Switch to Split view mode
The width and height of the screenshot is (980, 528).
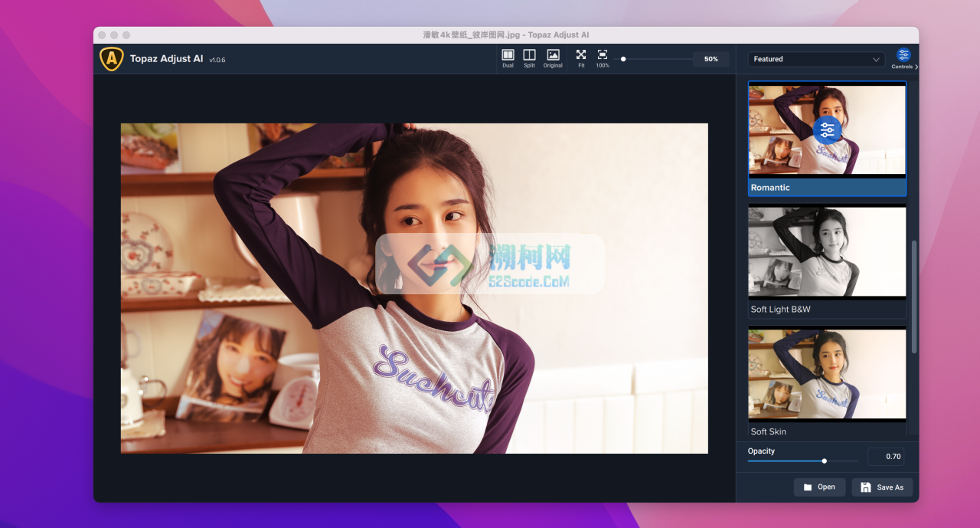pos(529,58)
